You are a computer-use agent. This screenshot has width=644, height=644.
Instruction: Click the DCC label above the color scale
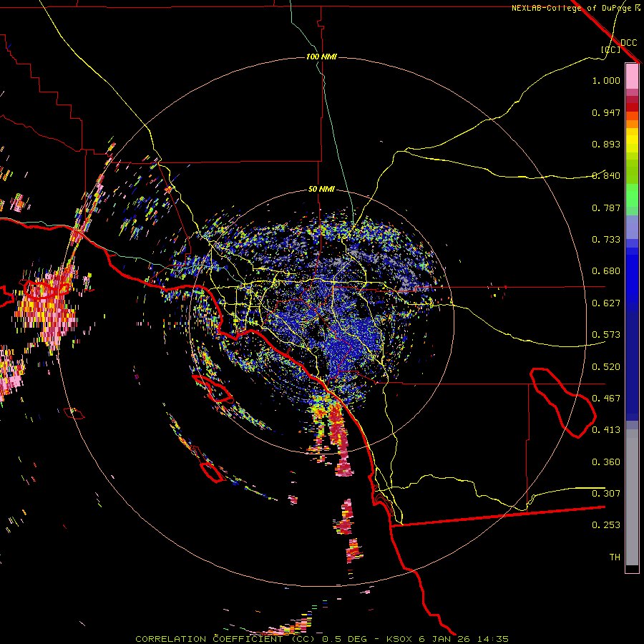[628, 43]
